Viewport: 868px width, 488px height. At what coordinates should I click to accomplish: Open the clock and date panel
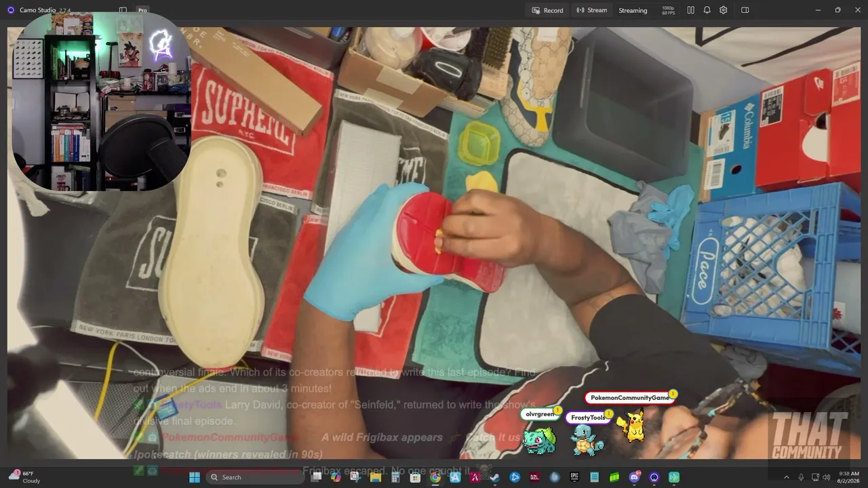pos(849,477)
